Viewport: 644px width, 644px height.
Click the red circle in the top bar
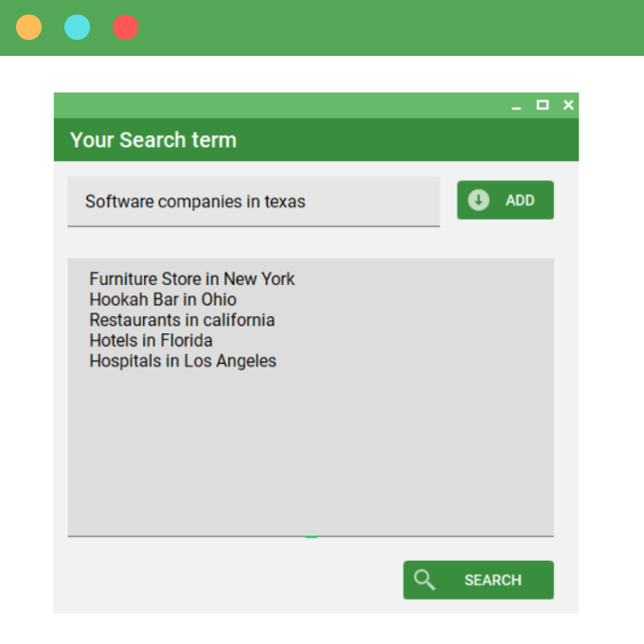point(125,27)
